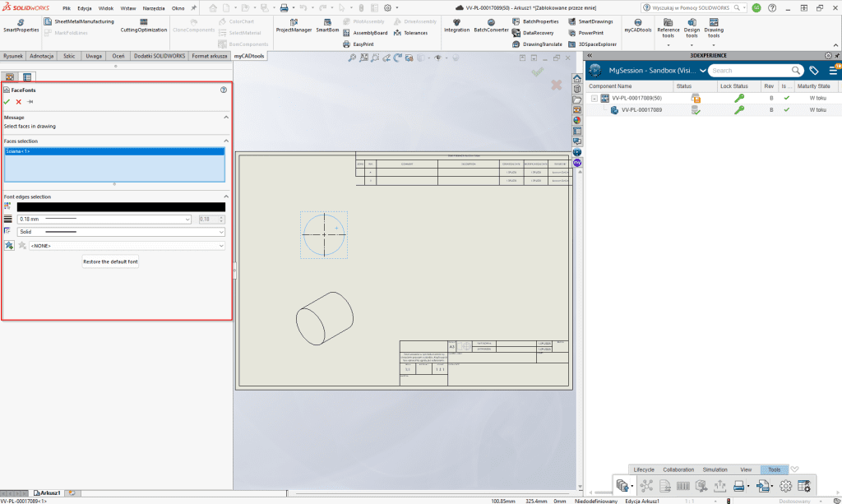Collapse the Font edges selection section
The width and height of the screenshot is (842, 504).
[x=226, y=197]
